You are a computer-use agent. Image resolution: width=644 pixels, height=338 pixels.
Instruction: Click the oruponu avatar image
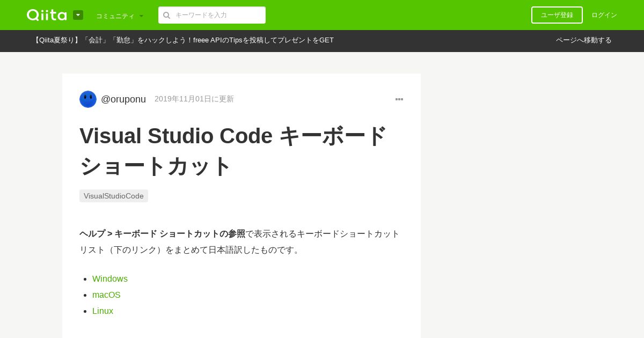coord(88,99)
